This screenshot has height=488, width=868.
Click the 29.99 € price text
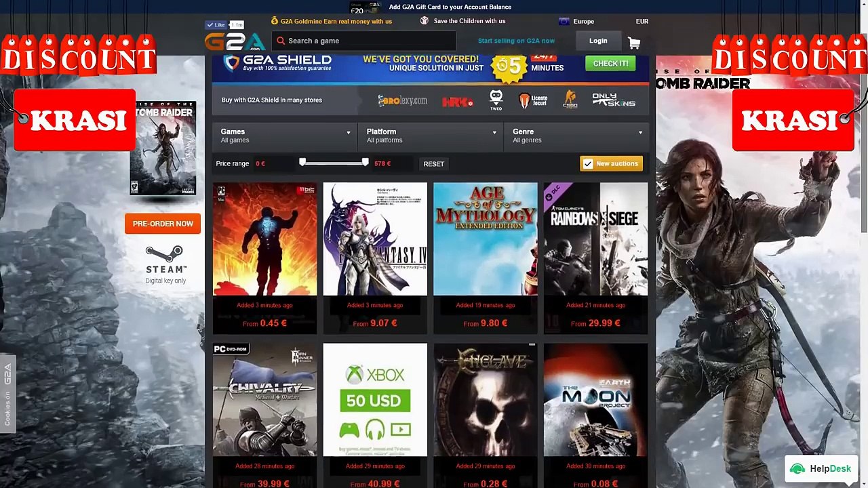605,323
